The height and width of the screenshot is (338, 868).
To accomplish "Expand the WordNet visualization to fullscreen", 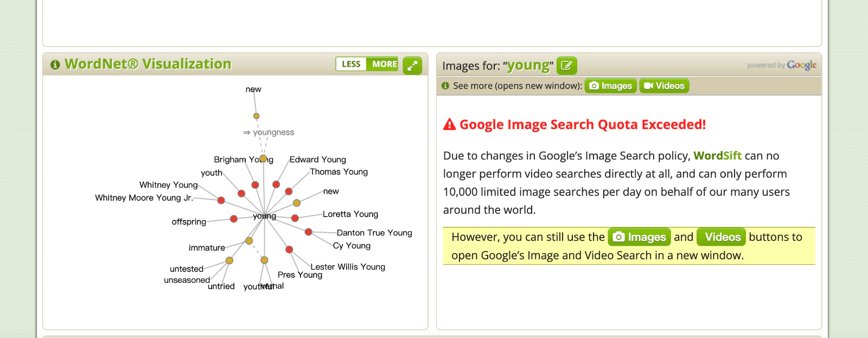I will click(x=412, y=66).
